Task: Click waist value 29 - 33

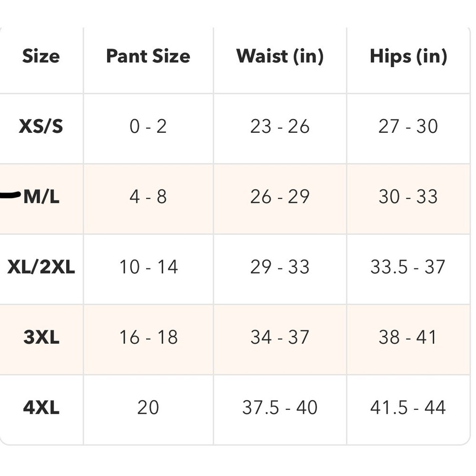Action: (x=280, y=267)
